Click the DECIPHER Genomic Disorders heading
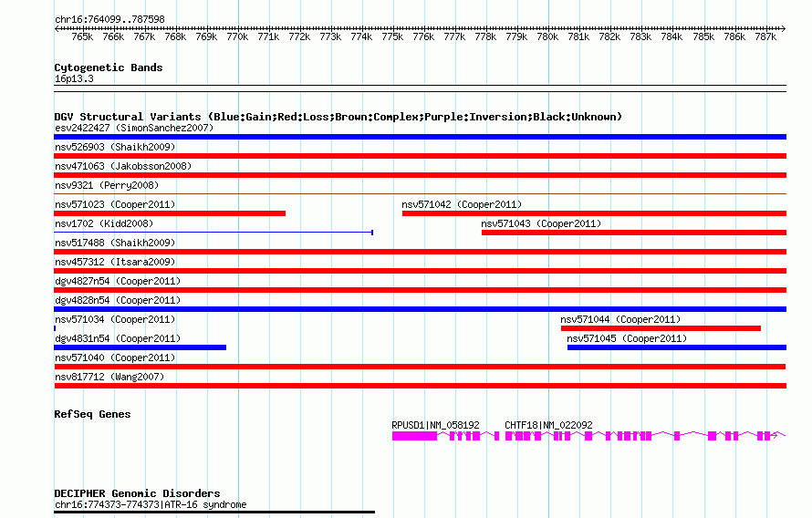Viewport: 812px width, 518px height. [x=137, y=493]
